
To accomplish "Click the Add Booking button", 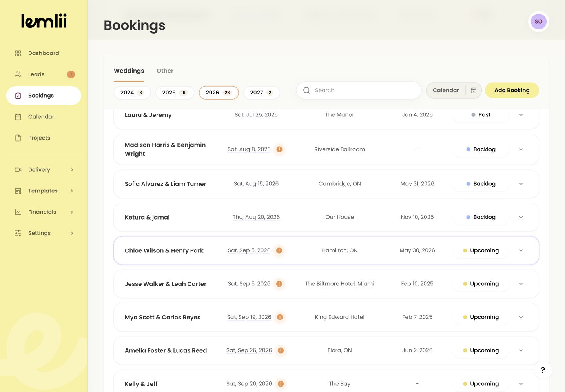I will pyautogui.click(x=512, y=90).
